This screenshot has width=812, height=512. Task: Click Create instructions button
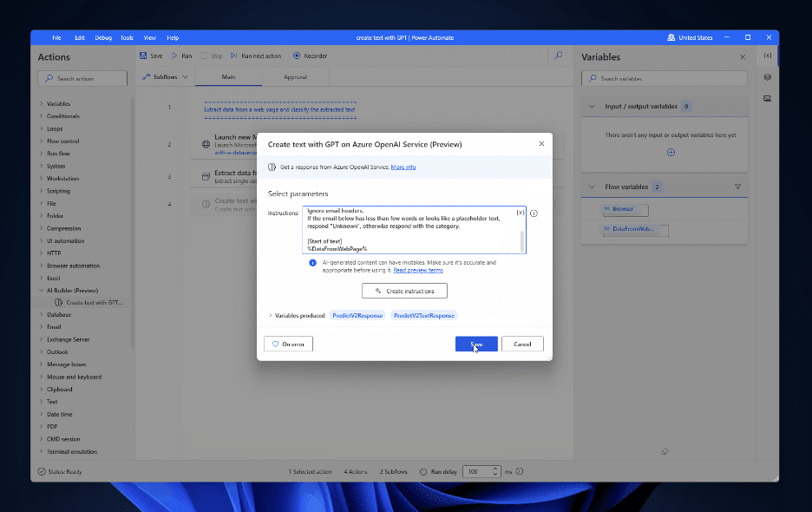pyautogui.click(x=404, y=291)
